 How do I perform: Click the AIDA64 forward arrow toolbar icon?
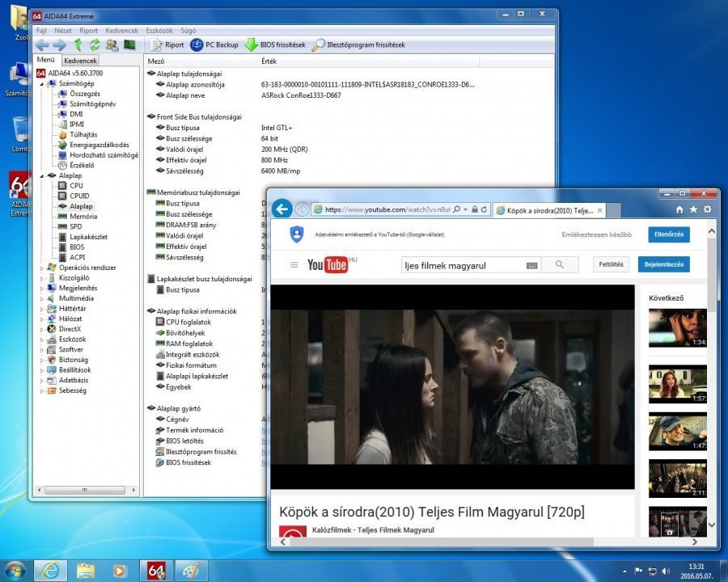click(x=59, y=45)
